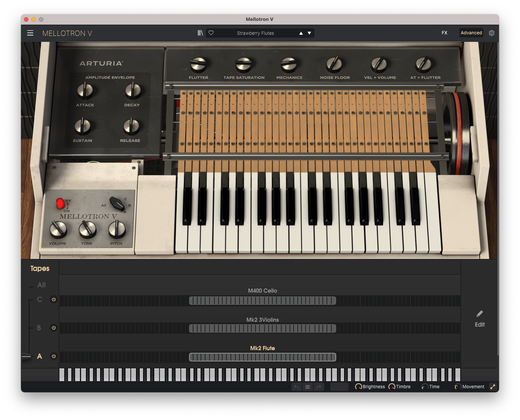Click the Volume knob
The height and width of the screenshot is (420, 520).
pyautogui.click(x=58, y=230)
